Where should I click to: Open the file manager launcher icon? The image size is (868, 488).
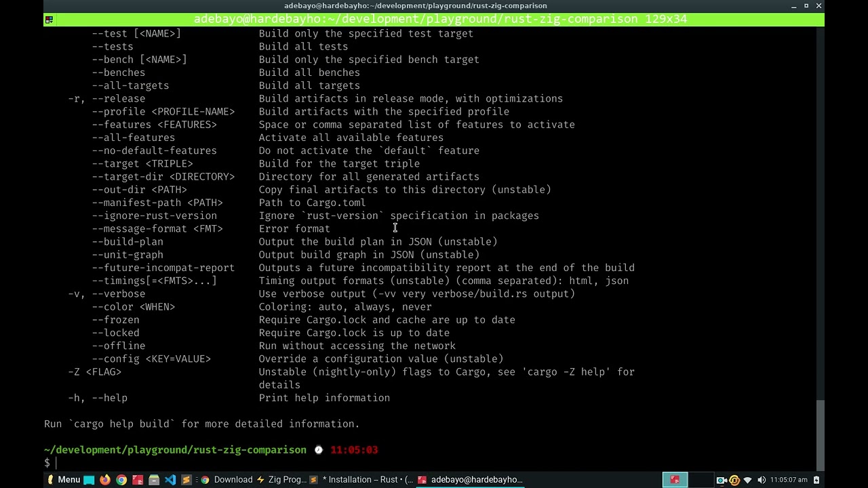(x=154, y=480)
